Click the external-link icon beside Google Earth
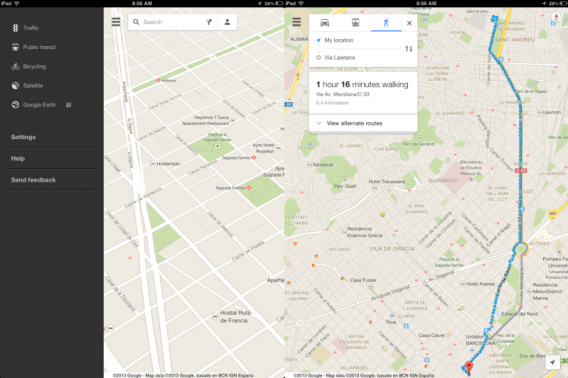Screen dimensions: 568x378 click(68, 105)
